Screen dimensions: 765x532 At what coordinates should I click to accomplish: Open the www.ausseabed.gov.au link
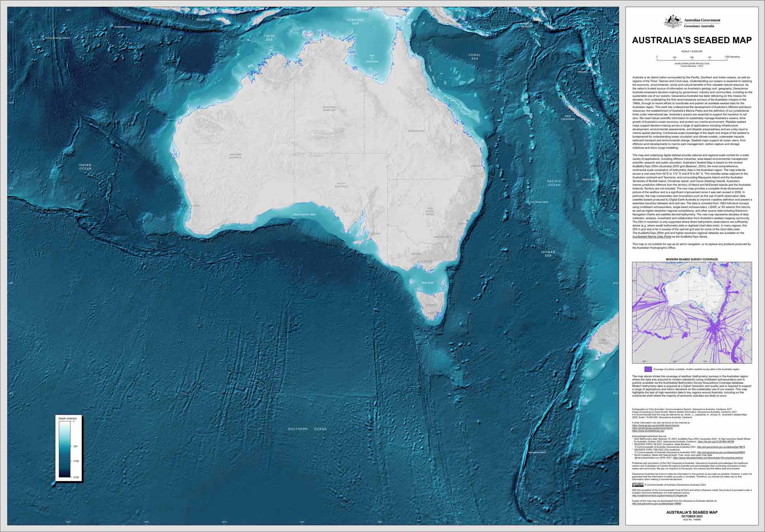click(x=648, y=431)
